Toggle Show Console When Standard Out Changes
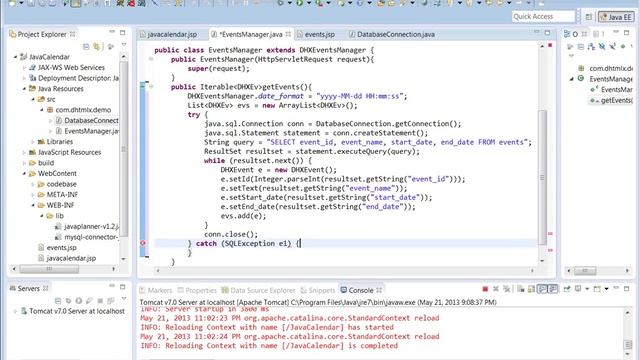640x360 pixels. 542,289
